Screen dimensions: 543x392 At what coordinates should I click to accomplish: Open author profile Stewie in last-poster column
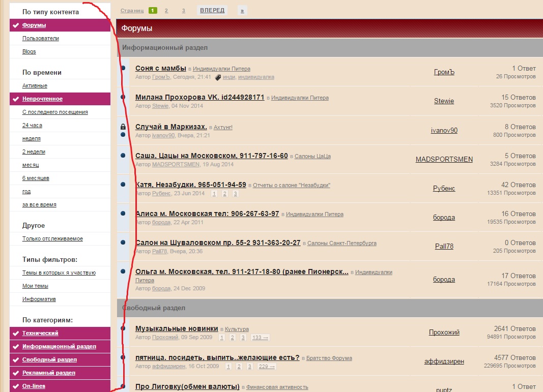[x=444, y=101]
